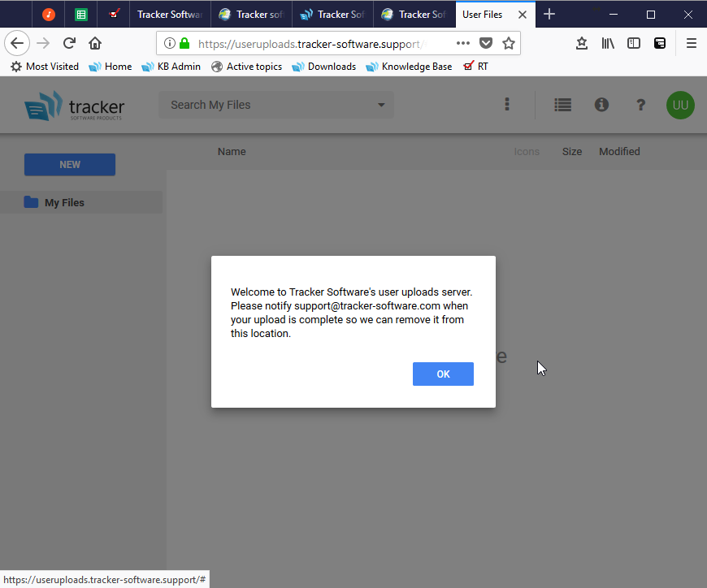
Task: Click the blue NEW button
Action: (x=70, y=164)
